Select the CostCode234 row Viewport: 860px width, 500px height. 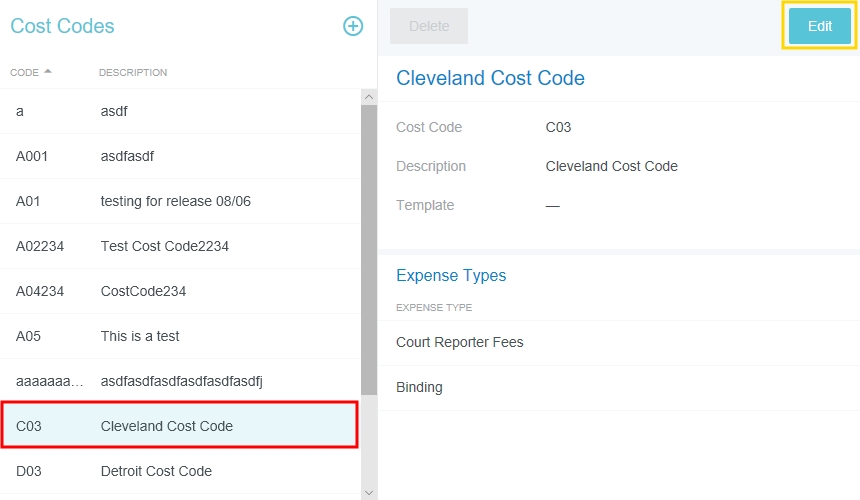coord(180,292)
